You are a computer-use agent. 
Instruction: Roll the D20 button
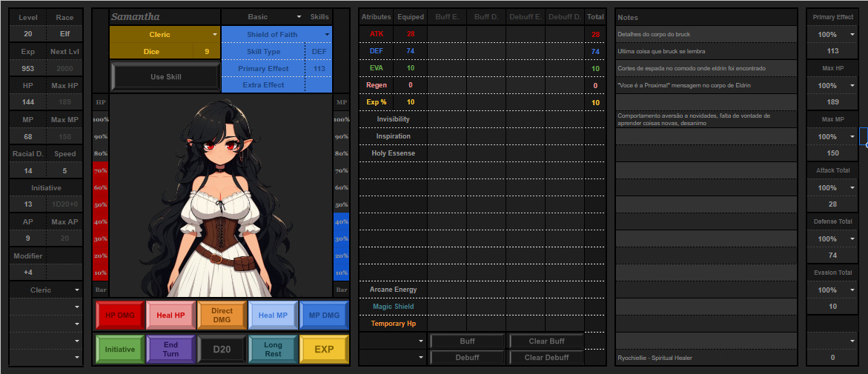(222, 349)
